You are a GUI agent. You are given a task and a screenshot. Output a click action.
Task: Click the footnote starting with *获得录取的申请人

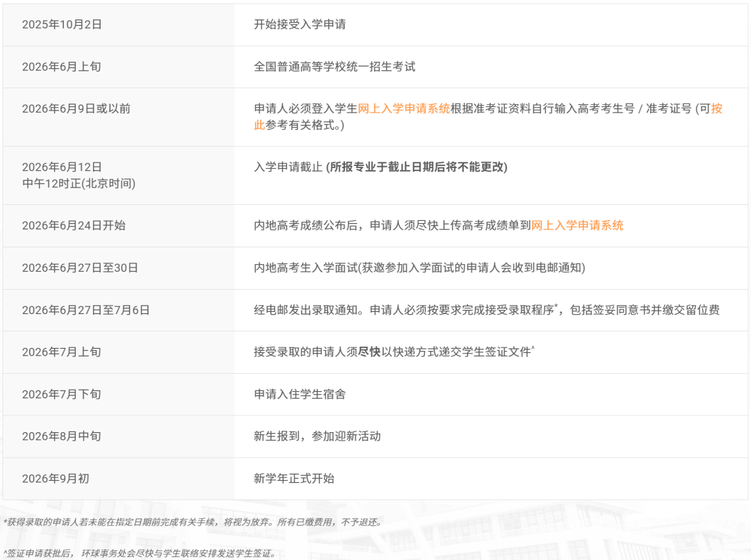pyautogui.click(x=193, y=522)
